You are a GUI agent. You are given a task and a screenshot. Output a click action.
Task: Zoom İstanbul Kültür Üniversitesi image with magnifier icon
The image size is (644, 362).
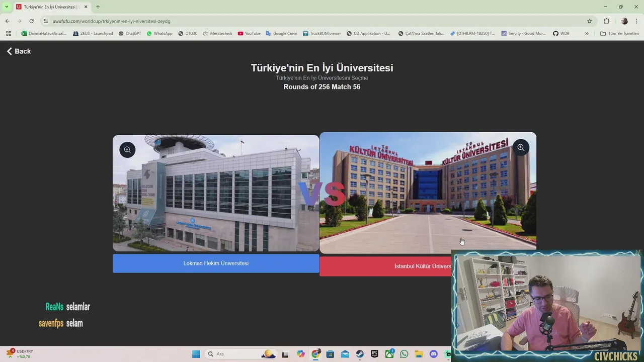click(x=521, y=147)
